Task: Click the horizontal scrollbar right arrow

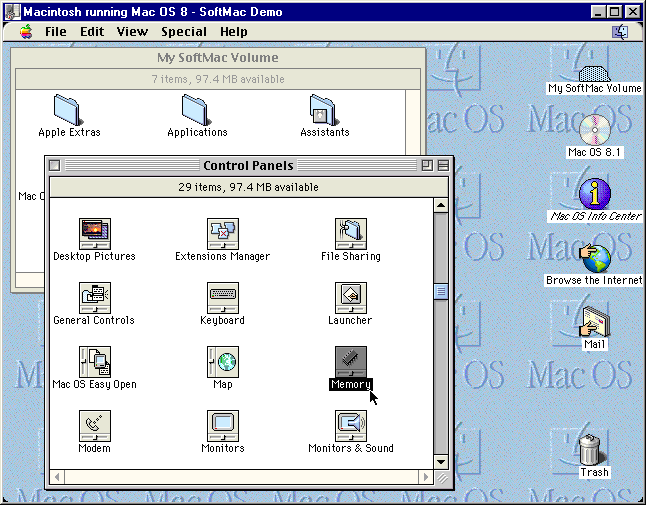Action: pyautogui.click(x=426, y=477)
